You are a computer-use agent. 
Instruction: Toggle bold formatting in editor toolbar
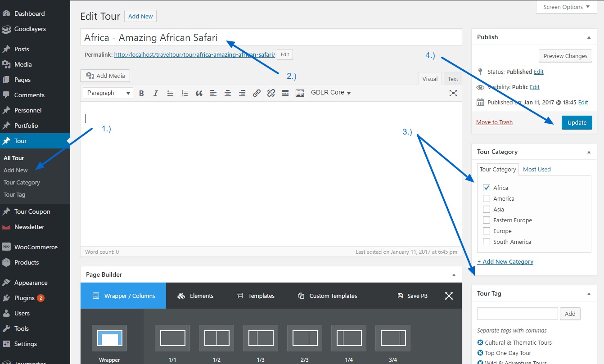tap(141, 93)
